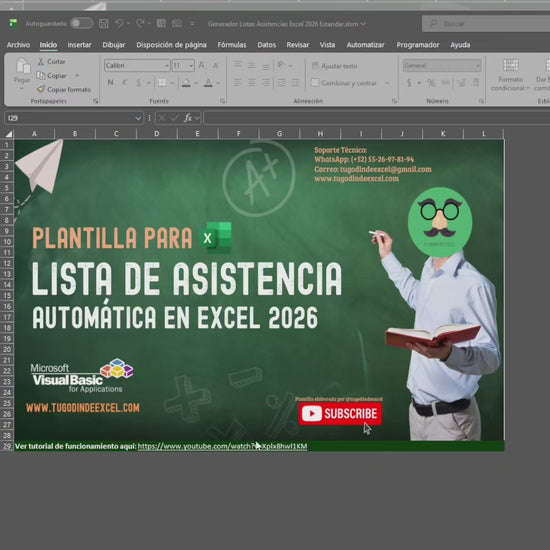Align text to bottom
This screenshot has height=550, width=550.
tap(266, 65)
